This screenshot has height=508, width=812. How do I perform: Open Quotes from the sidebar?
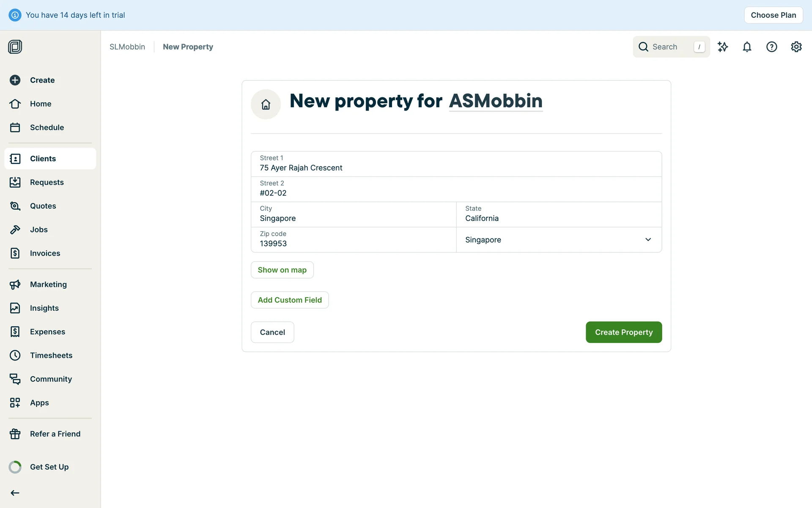(x=43, y=206)
